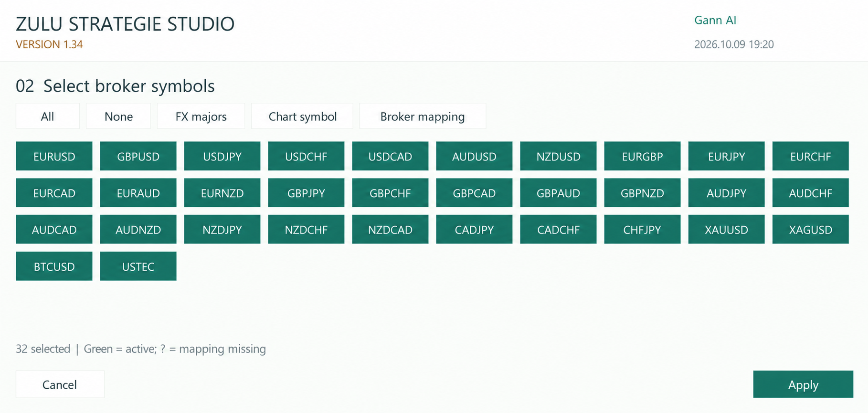
Task: Toggle the GBPNZD tile
Action: click(x=642, y=193)
